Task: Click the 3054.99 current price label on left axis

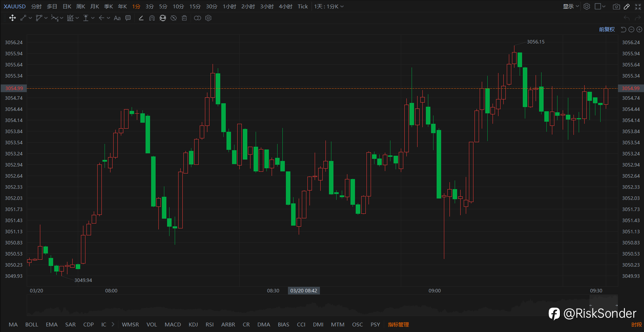Action: 14,88
